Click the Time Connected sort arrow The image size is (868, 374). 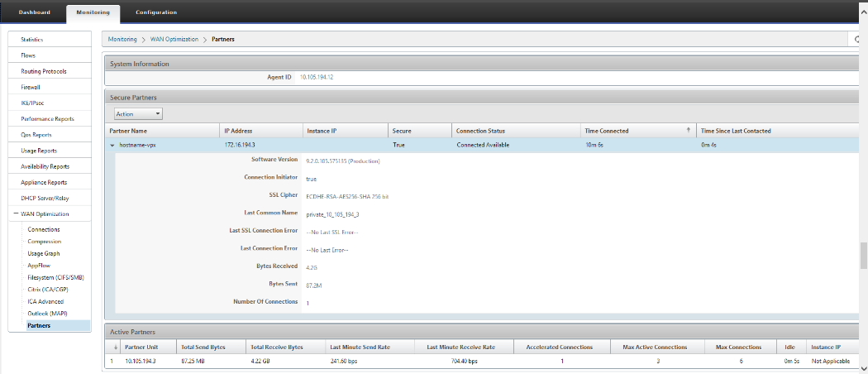pos(688,130)
